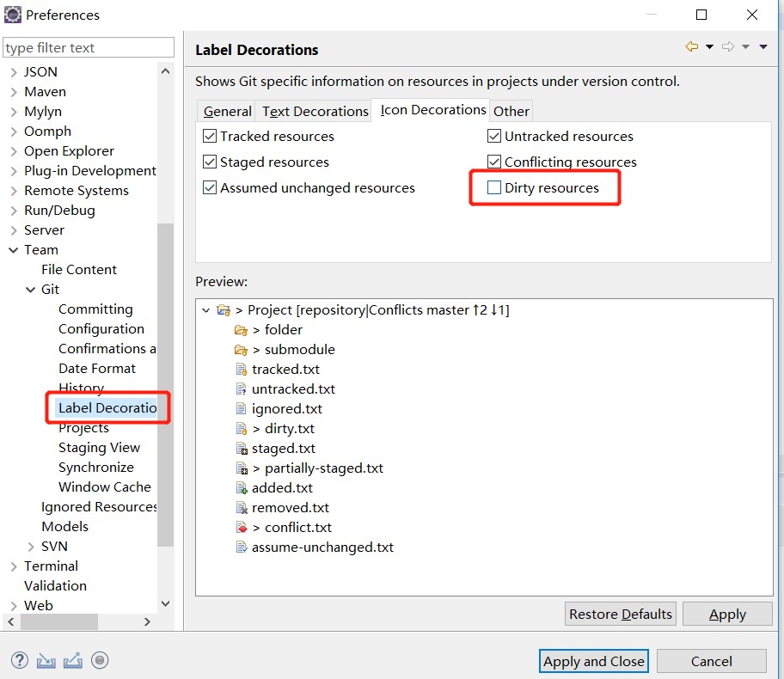Switch to the Text Decorations tab
This screenshot has width=784, height=679.
click(x=315, y=111)
